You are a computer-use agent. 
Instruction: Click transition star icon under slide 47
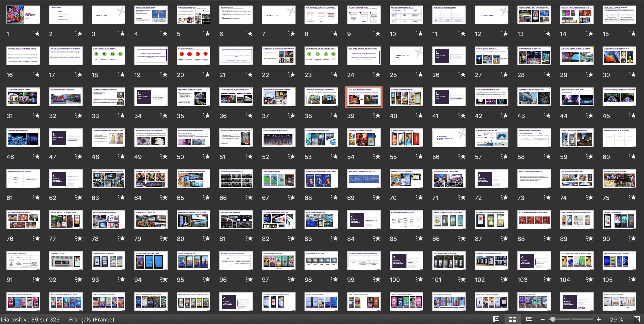click(x=78, y=157)
